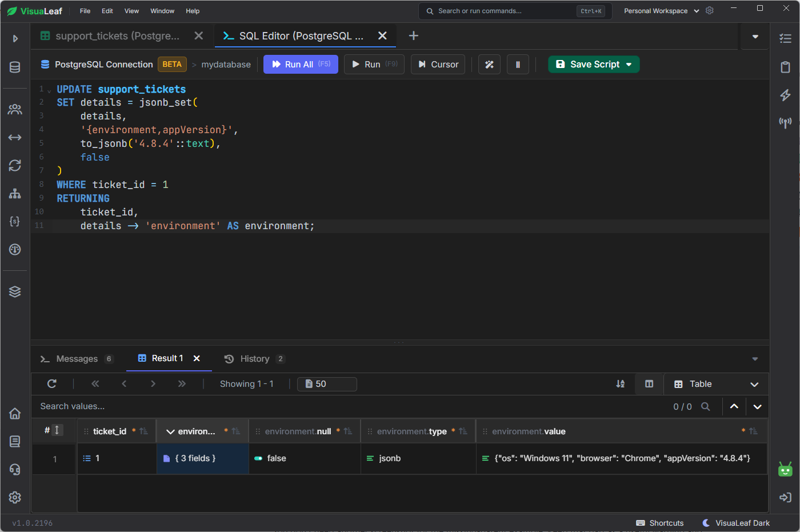Open the data transfer arrows sidebar icon
Image resolution: width=800 pixels, height=532 pixels.
click(x=15, y=138)
